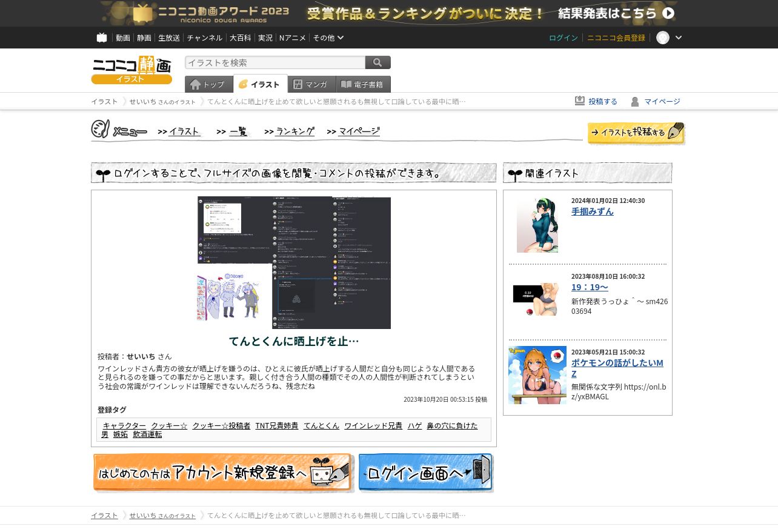This screenshot has width=778, height=532.
Task: Open the トップ tab
Action: click(x=208, y=84)
